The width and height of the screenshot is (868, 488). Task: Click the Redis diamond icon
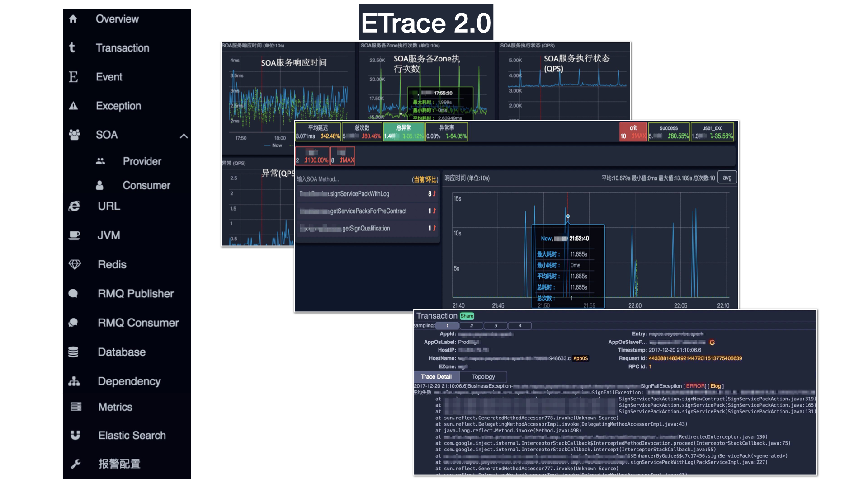click(x=75, y=264)
